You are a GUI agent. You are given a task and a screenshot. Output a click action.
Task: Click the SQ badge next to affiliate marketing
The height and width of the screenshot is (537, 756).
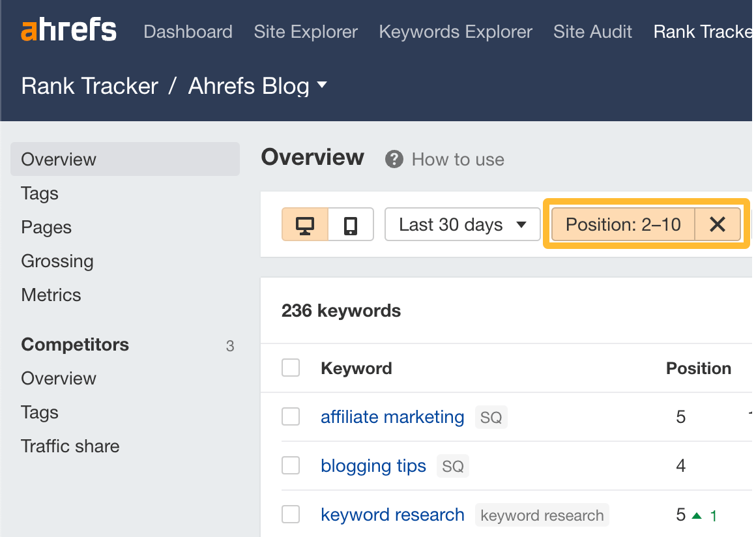tap(491, 417)
